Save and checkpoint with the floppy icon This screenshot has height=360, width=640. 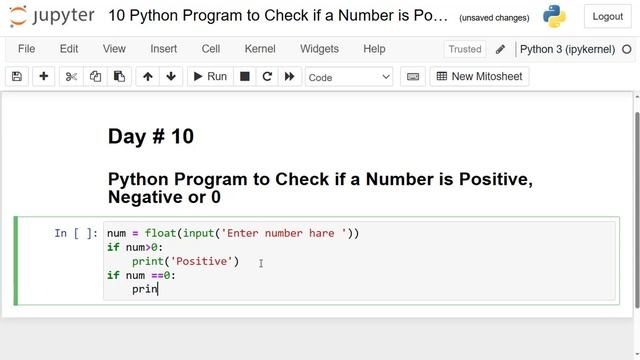(x=17, y=76)
